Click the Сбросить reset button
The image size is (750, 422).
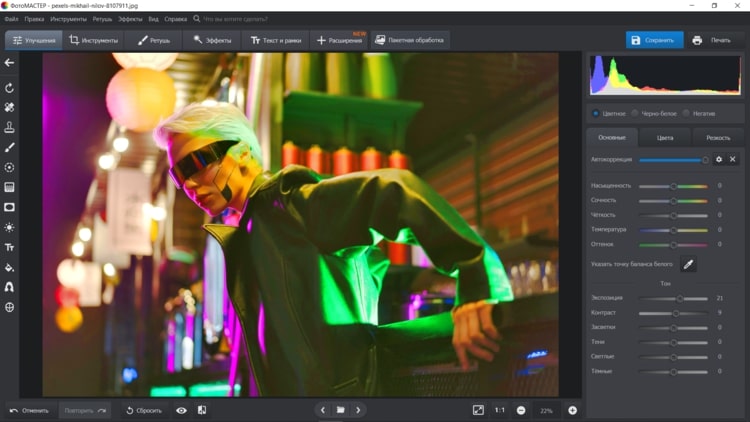[144, 410]
